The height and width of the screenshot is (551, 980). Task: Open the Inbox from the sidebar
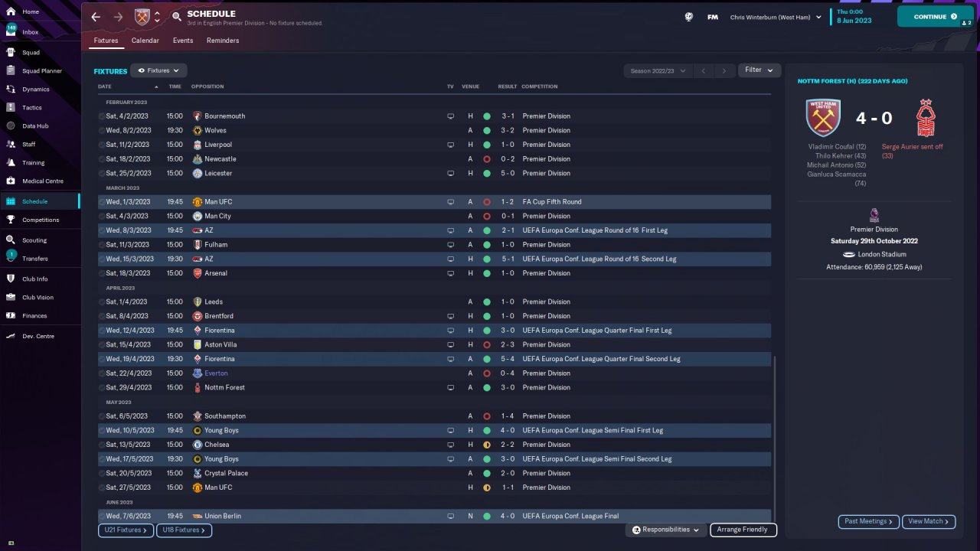[31, 32]
